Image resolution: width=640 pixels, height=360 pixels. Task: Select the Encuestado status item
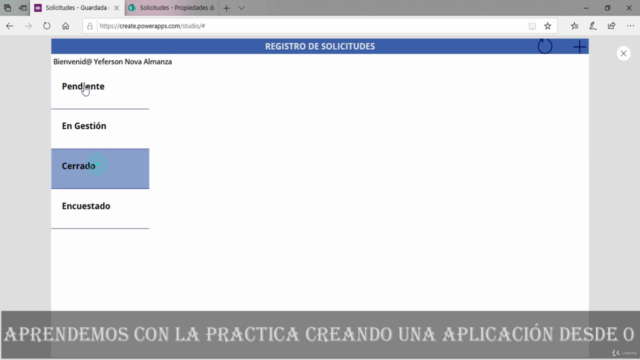[100, 208]
